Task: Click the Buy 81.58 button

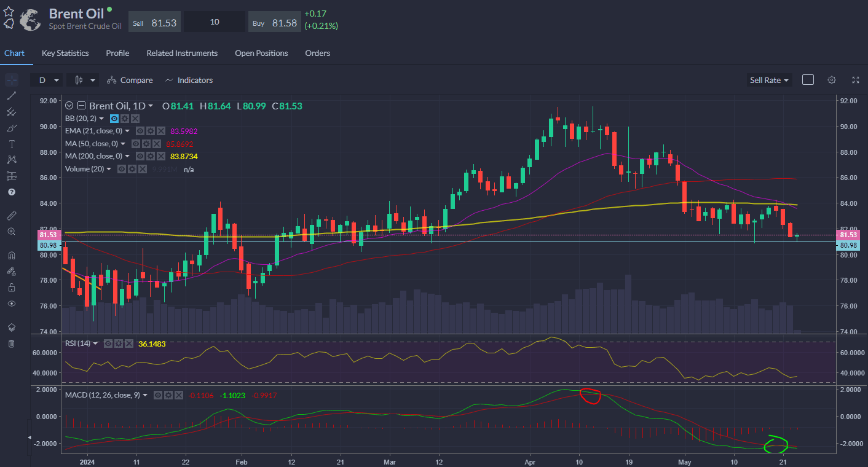Action: click(275, 22)
